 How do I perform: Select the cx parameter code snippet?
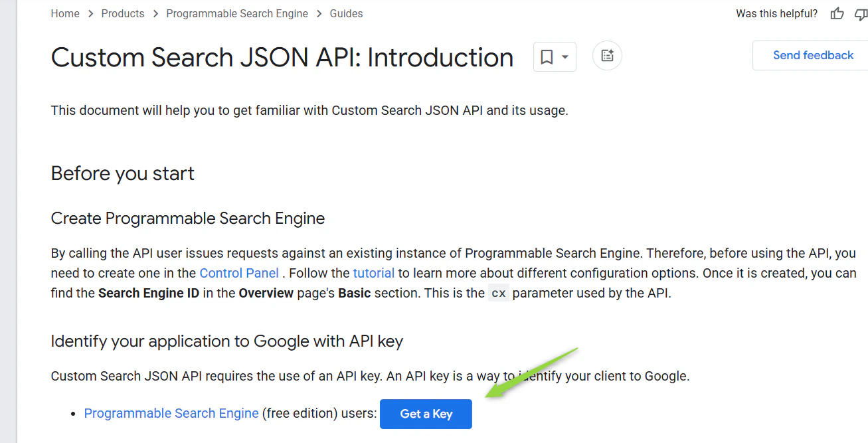pyautogui.click(x=499, y=292)
